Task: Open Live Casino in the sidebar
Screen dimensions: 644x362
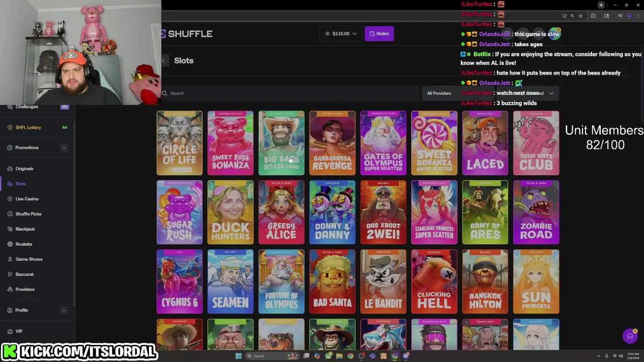Action: pyautogui.click(x=37, y=199)
